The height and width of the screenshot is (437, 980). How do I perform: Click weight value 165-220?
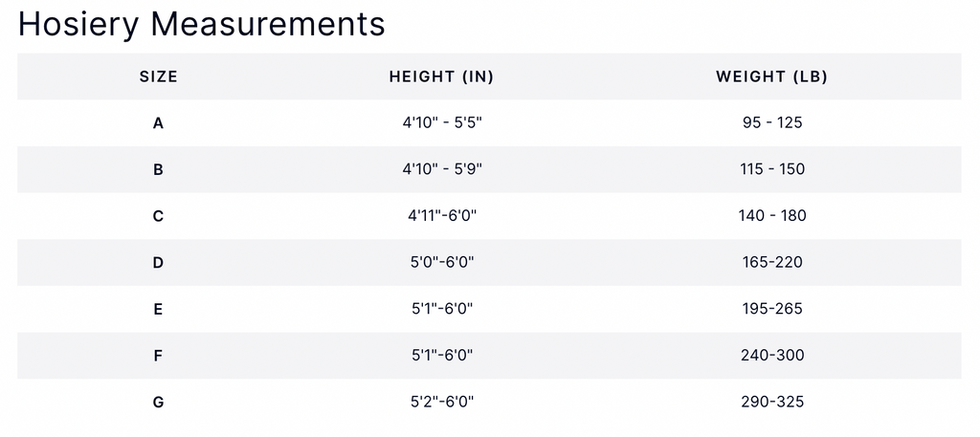coord(772,262)
